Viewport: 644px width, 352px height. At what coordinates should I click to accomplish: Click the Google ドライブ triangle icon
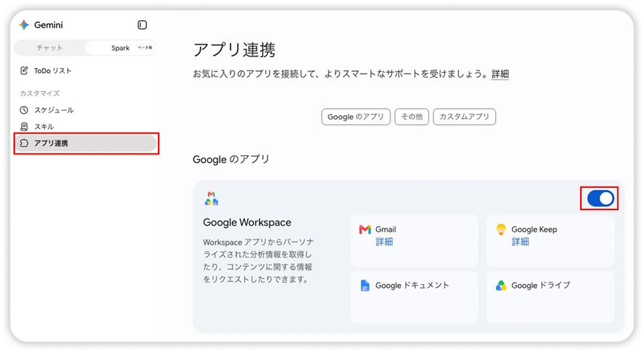click(x=501, y=285)
